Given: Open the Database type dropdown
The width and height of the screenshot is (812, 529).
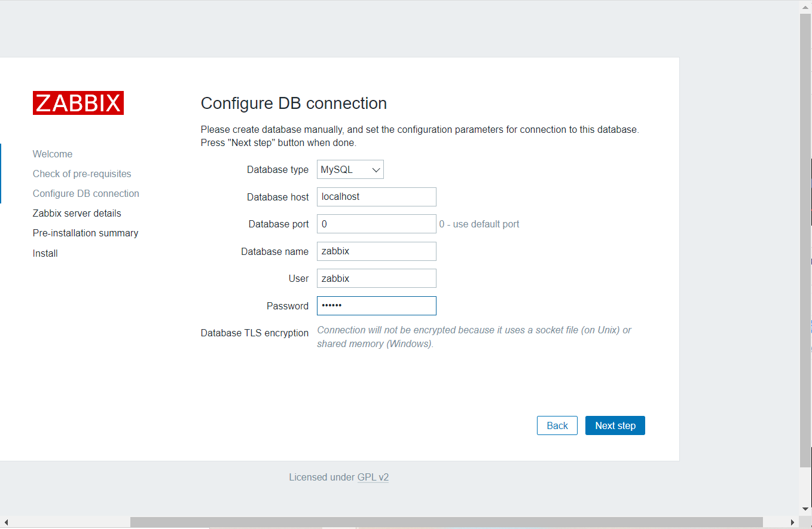Looking at the screenshot, I should pos(350,169).
